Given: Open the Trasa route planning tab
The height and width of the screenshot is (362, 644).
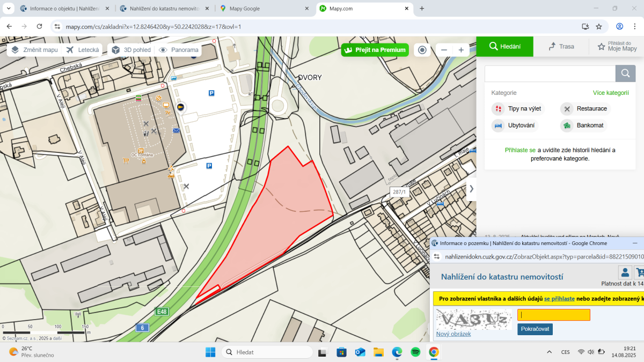Looking at the screenshot, I should click(x=561, y=47).
